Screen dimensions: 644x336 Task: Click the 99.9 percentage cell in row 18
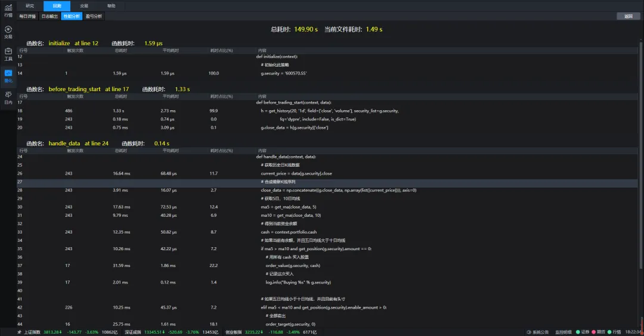(x=213, y=111)
